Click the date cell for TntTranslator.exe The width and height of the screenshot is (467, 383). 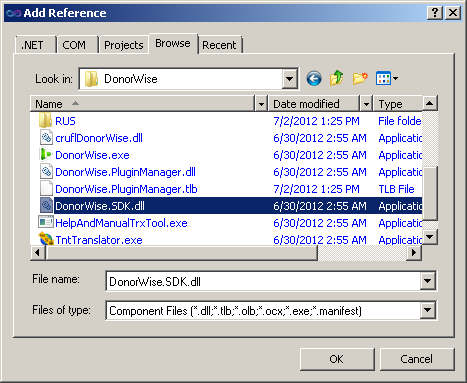[x=320, y=240]
